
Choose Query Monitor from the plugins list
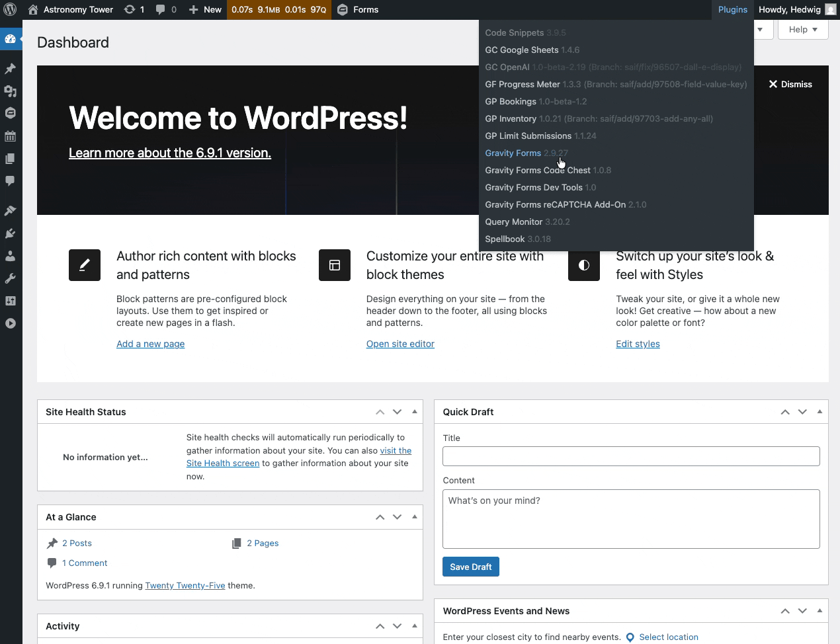click(514, 222)
